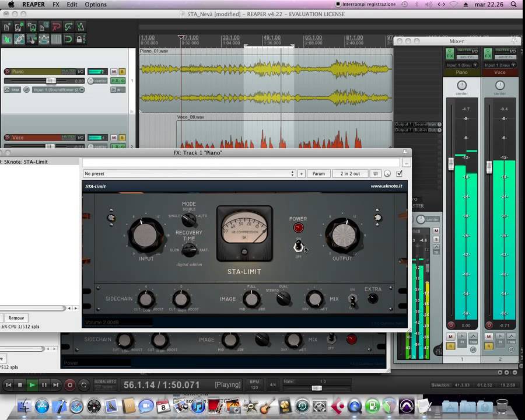The width and height of the screenshot is (525, 420).
Task: Open the Apple menu
Action: point(11,4)
